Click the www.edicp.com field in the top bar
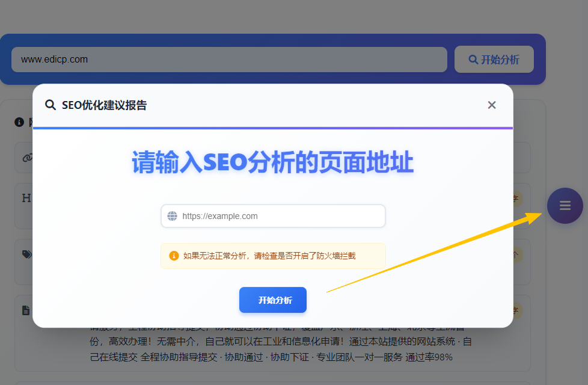This screenshot has height=385, width=588. tap(228, 60)
